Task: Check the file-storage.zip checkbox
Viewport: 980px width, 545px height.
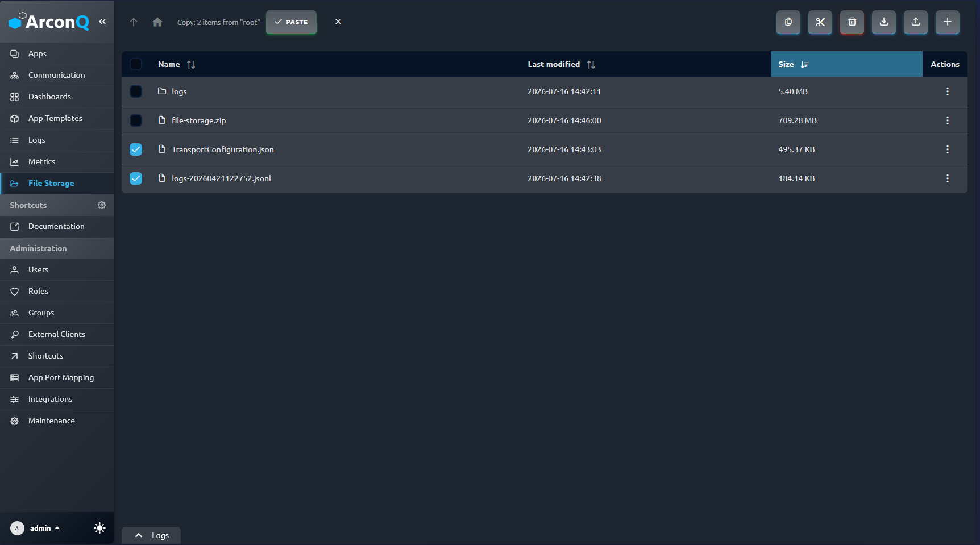Action: (136, 120)
